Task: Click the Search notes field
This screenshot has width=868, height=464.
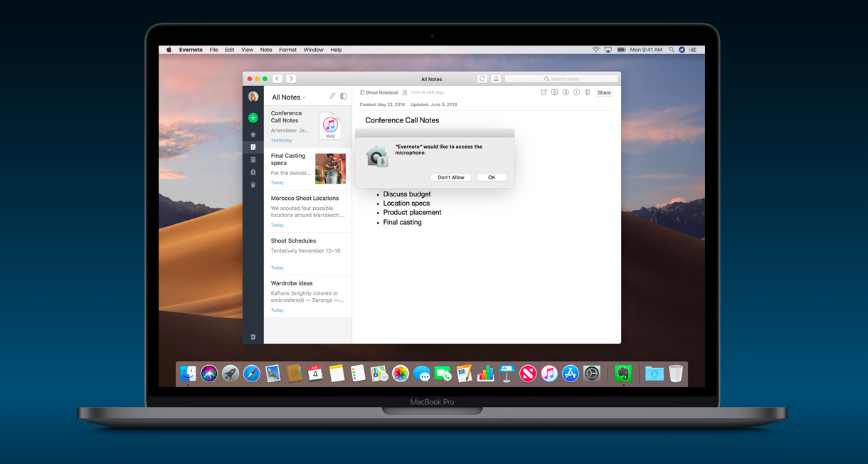Action: [561, 79]
